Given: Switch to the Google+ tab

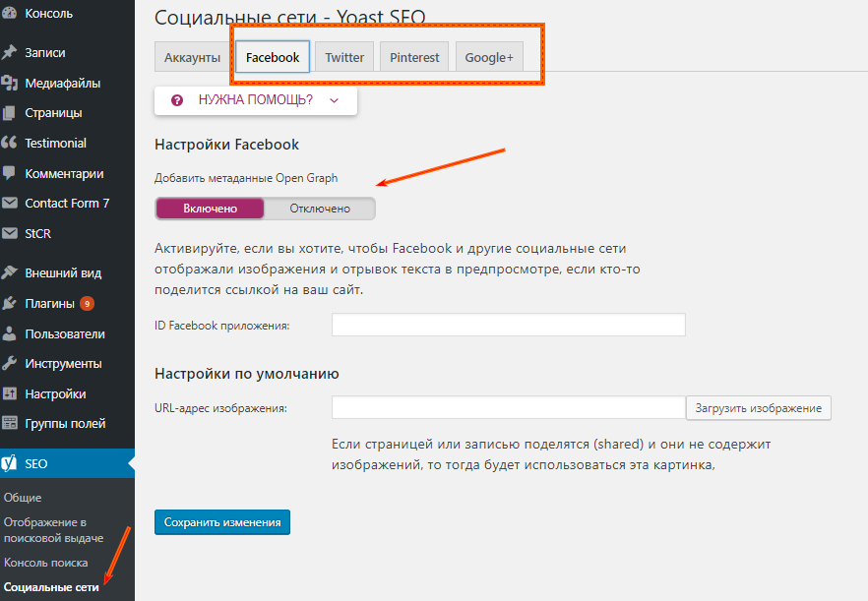Looking at the screenshot, I should [x=489, y=58].
